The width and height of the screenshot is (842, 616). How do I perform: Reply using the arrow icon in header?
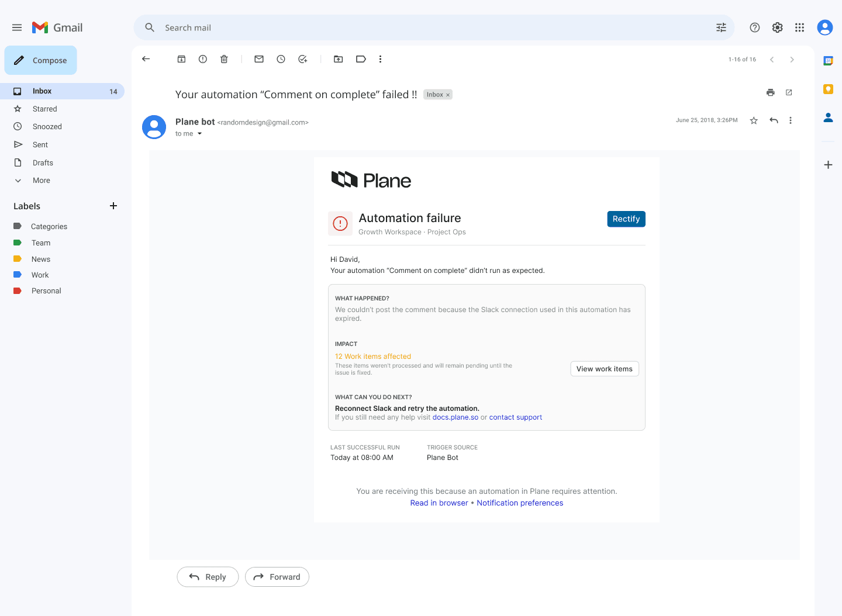[x=774, y=120]
